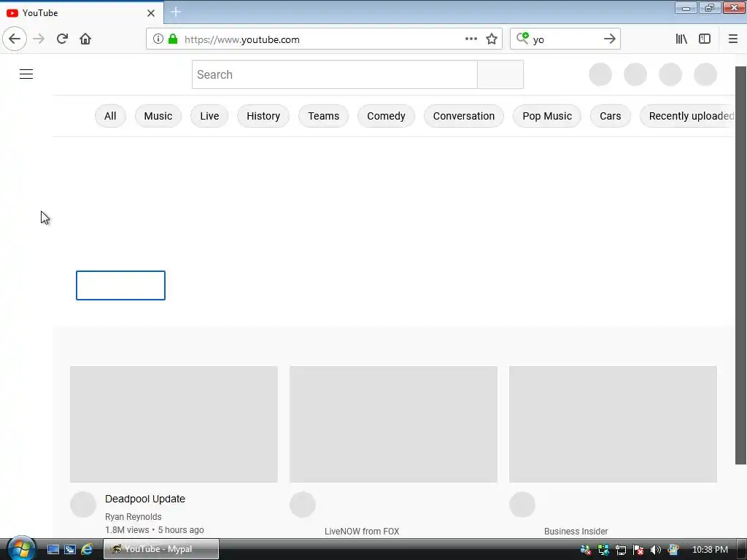Open the Business Insider video thumbnail
The height and width of the screenshot is (560, 747).
613,424
